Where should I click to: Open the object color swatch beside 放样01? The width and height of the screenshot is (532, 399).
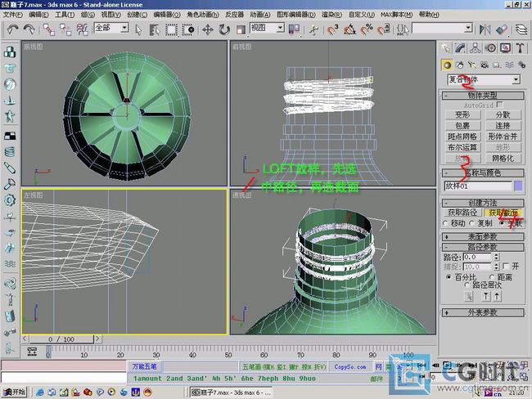click(518, 186)
